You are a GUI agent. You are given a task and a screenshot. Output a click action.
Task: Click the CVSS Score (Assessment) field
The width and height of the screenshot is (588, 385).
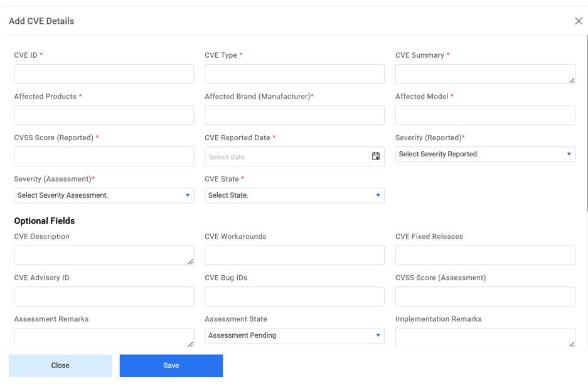pyautogui.click(x=484, y=296)
